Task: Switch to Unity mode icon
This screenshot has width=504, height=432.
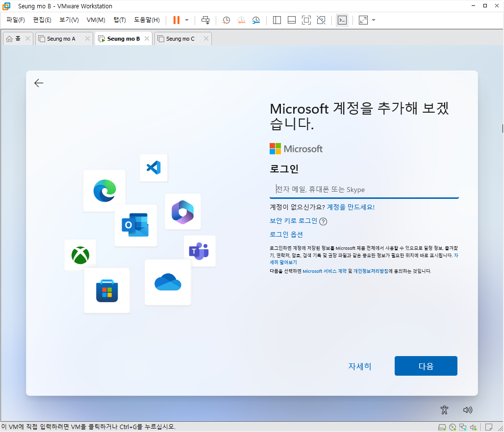Action: (x=321, y=20)
